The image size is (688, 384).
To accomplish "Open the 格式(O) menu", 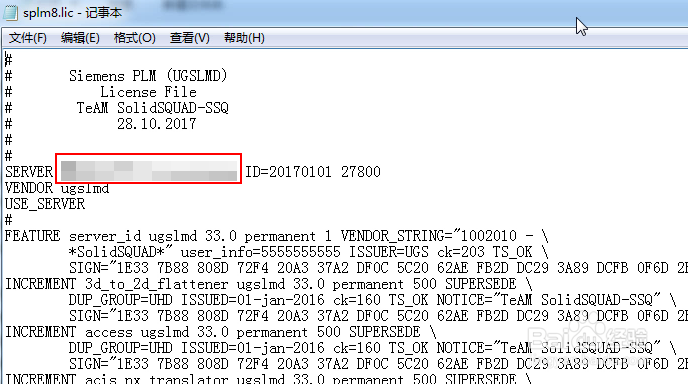I will coord(135,38).
